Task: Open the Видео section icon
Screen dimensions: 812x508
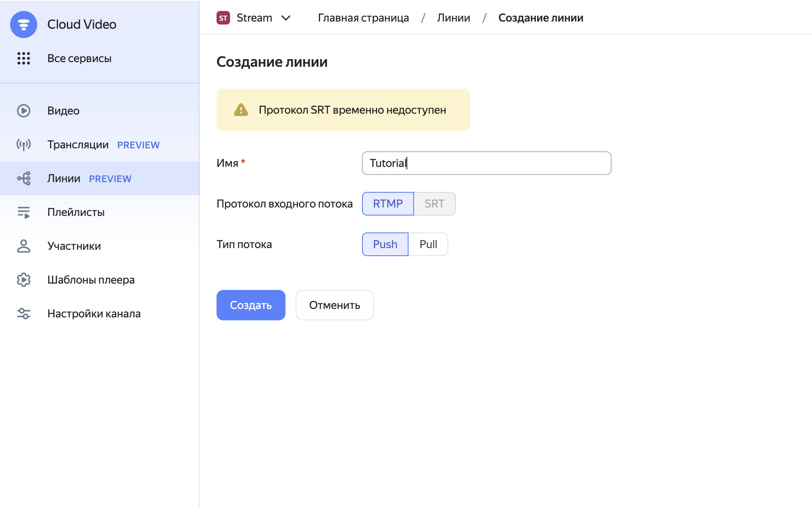Action: coord(24,111)
